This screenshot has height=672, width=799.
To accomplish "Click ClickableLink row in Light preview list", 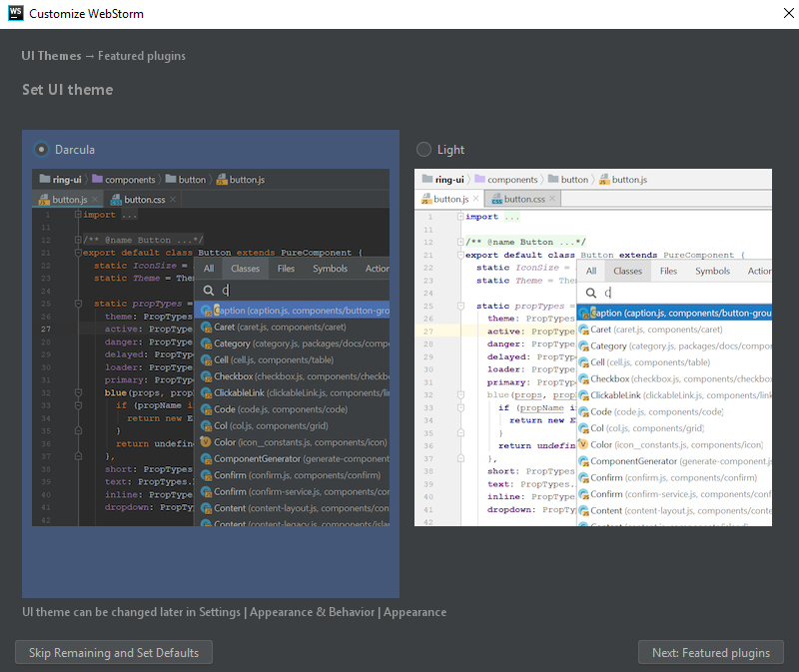I will 675,395.
